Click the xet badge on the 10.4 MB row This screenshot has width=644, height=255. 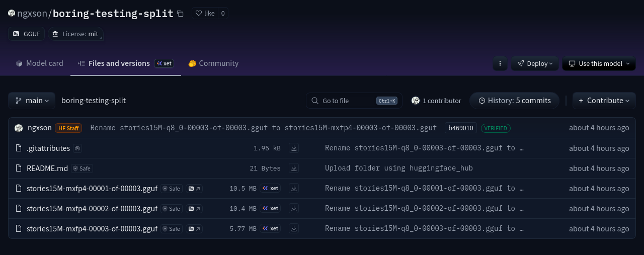[x=270, y=209]
